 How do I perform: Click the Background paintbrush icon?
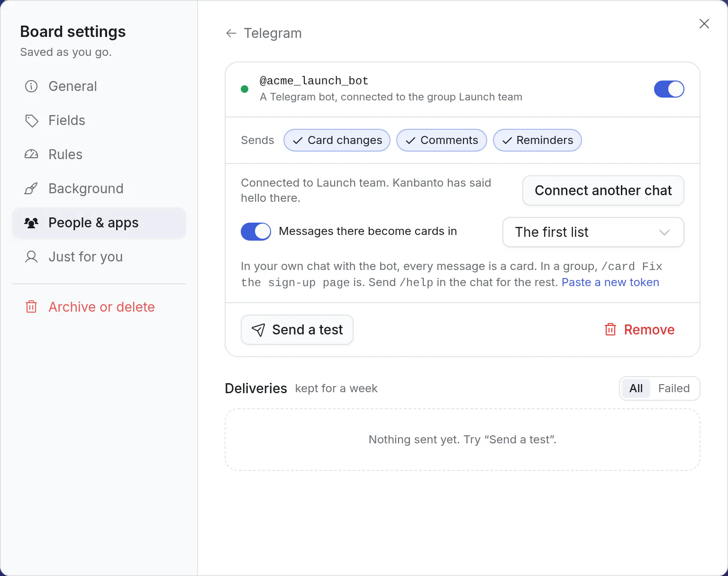[x=31, y=189]
